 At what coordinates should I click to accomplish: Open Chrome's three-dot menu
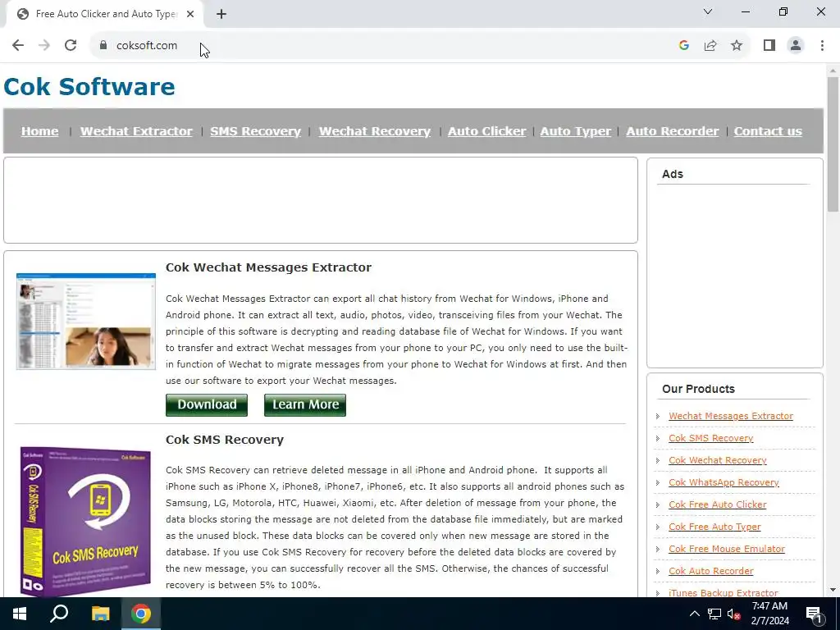(822, 45)
